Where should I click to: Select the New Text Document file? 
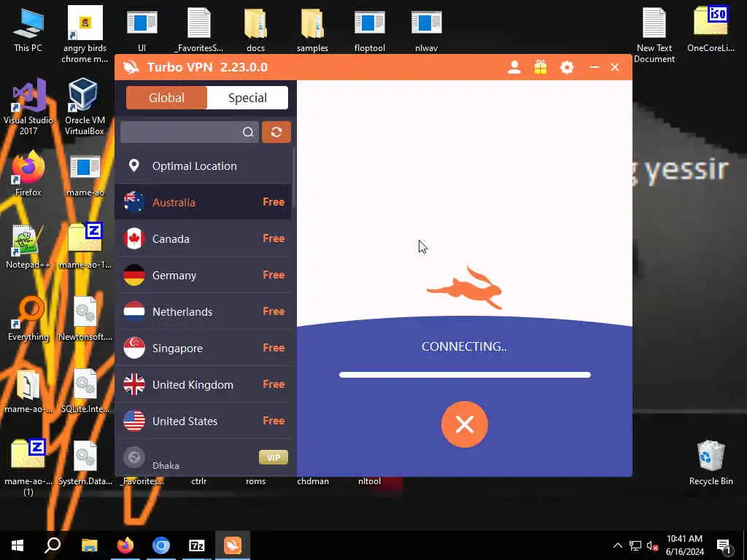pos(654,35)
